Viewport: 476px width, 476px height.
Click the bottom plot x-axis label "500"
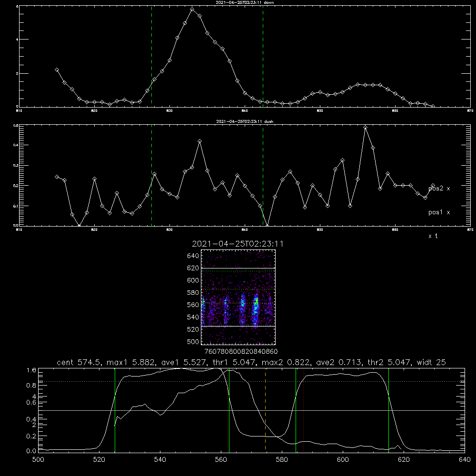pos(38,460)
